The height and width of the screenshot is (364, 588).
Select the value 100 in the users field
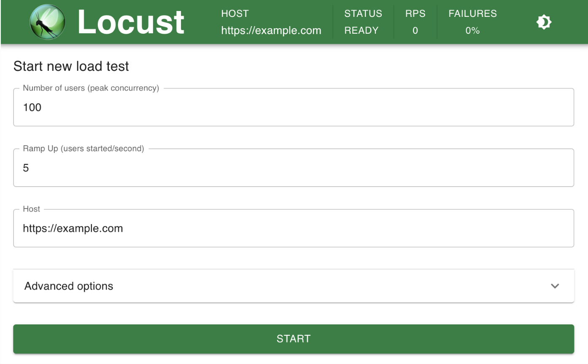(x=32, y=107)
